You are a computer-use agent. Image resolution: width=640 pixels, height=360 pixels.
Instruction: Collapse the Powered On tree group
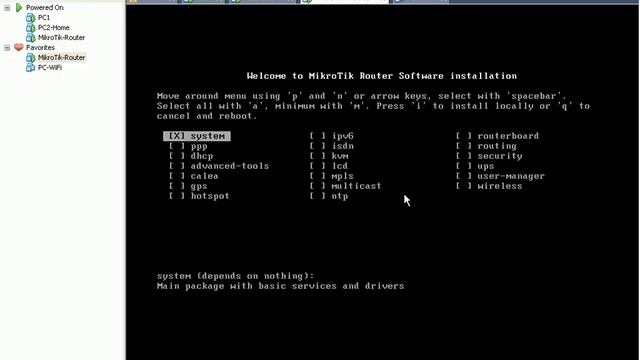point(7,8)
